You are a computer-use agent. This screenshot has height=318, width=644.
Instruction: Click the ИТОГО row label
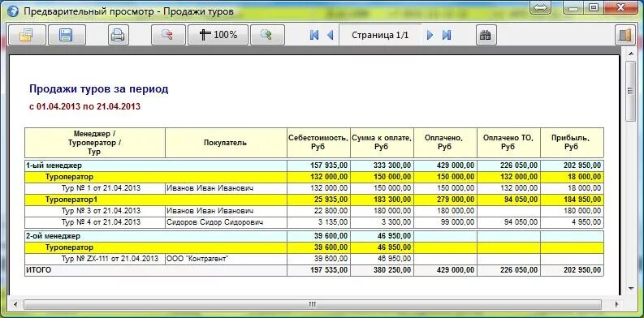(39, 270)
